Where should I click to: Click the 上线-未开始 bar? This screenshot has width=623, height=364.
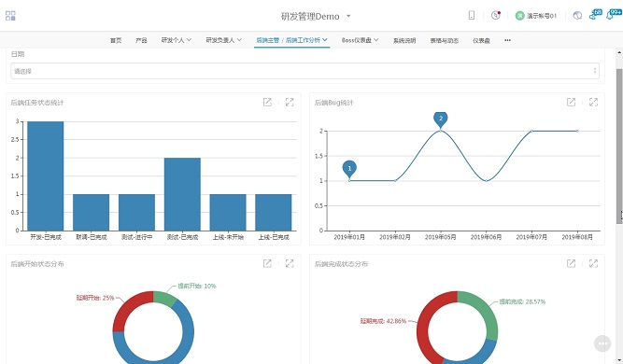tap(228, 213)
